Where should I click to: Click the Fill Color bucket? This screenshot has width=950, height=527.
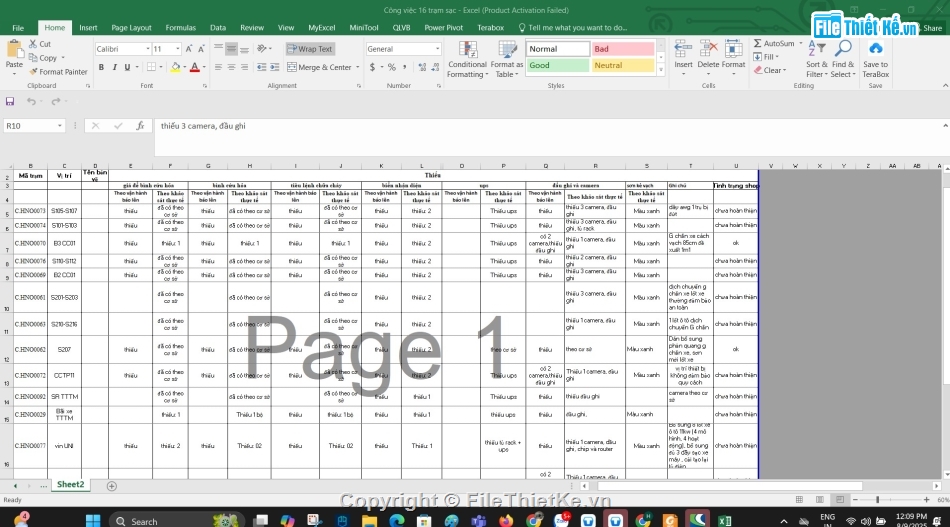[175, 67]
